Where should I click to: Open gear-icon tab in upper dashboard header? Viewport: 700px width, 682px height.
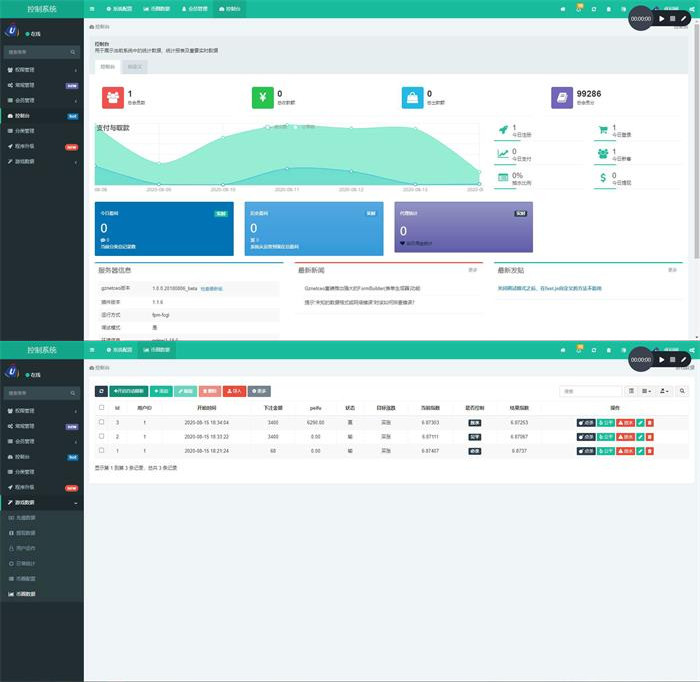click(x=119, y=9)
